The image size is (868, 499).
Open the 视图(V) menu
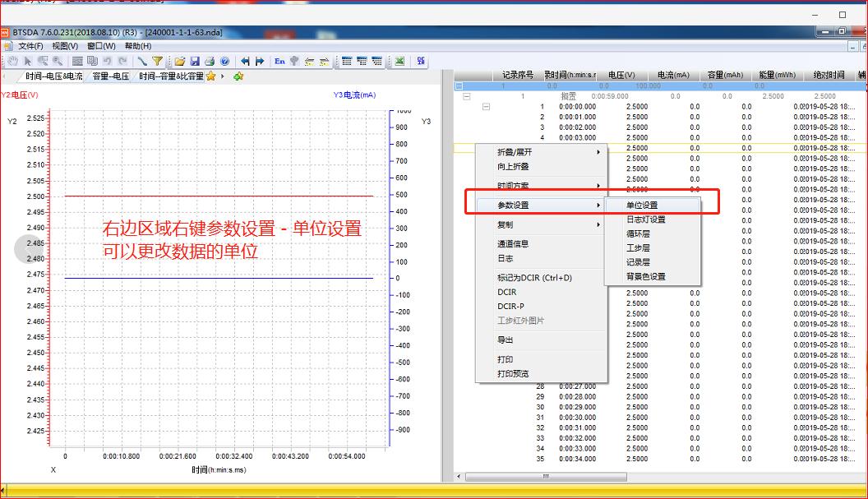click(x=65, y=46)
